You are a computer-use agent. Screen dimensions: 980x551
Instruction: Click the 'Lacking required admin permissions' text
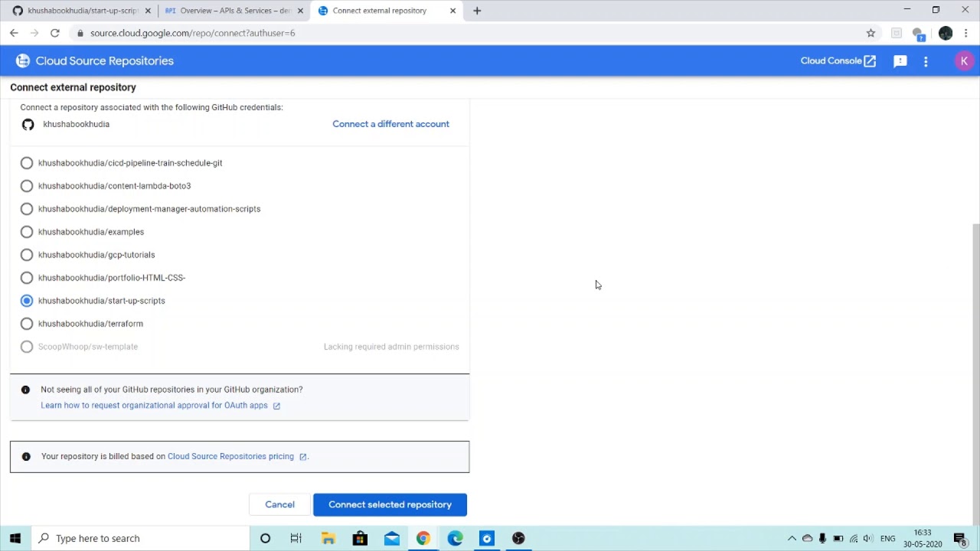(391, 347)
